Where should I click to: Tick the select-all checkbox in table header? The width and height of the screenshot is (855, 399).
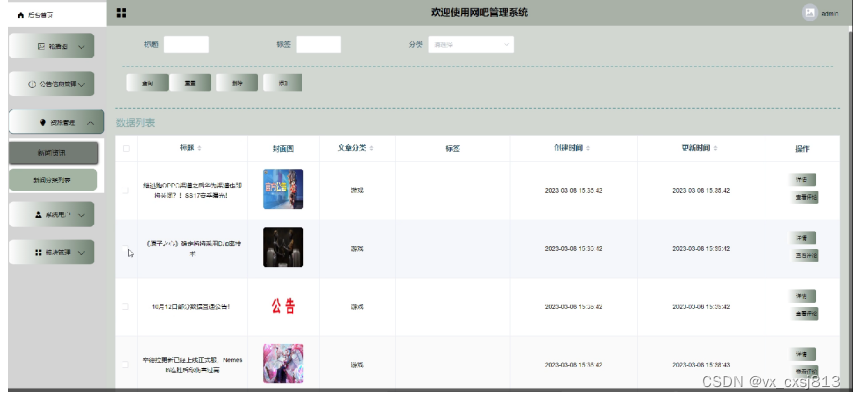[127, 148]
